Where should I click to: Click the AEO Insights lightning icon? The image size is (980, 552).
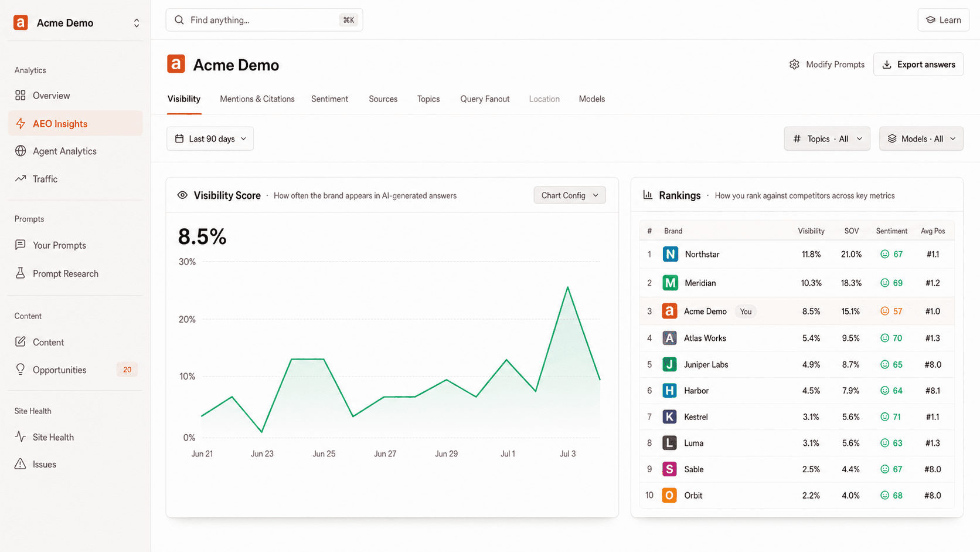21,123
